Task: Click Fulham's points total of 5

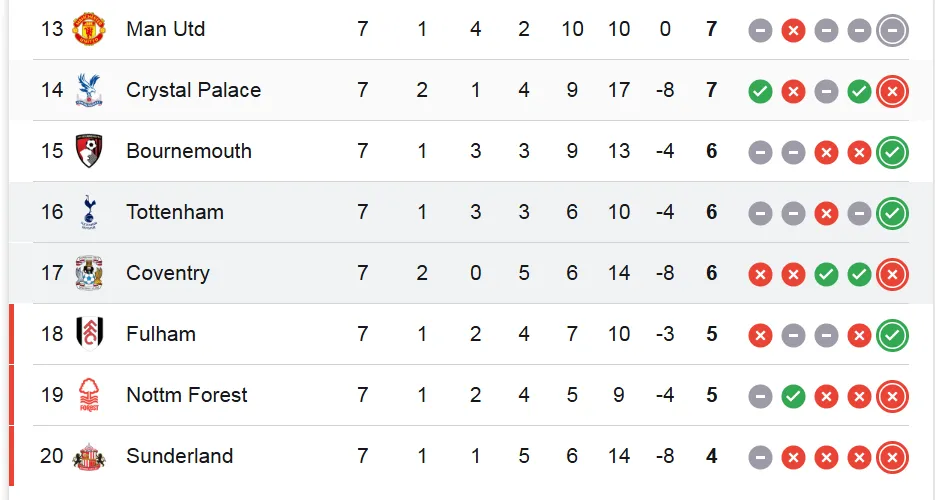Action: 711,334
